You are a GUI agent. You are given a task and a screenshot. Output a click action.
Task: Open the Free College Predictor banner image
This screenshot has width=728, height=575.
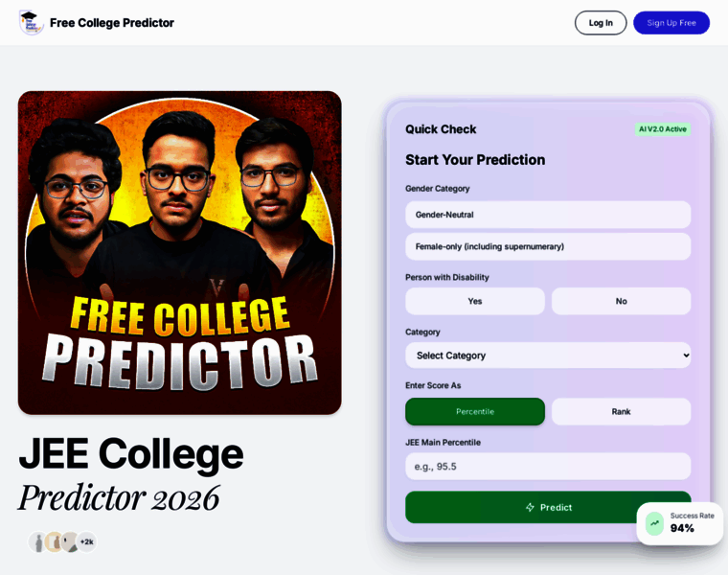tap(180, 253)
